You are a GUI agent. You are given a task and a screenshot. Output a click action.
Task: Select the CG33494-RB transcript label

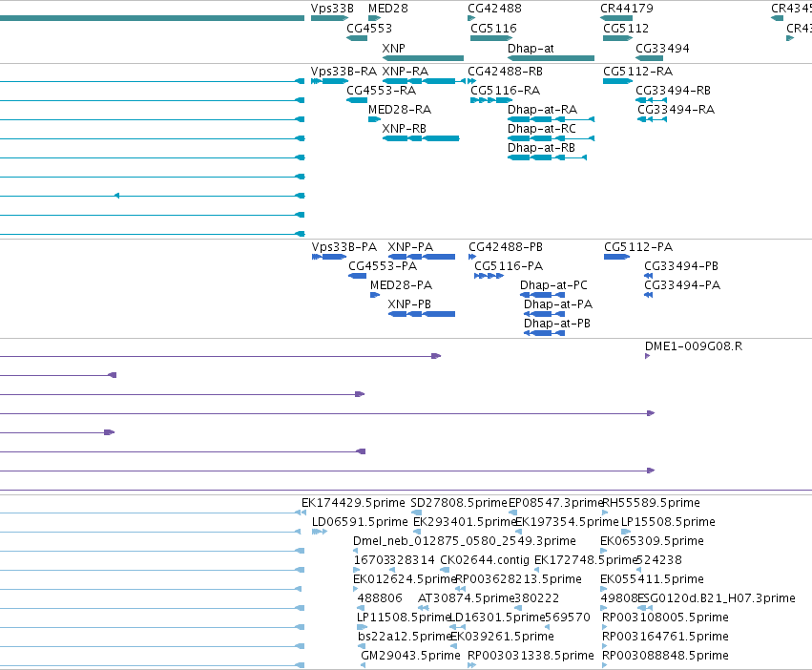pyautogui.click(x=673, y=90)
